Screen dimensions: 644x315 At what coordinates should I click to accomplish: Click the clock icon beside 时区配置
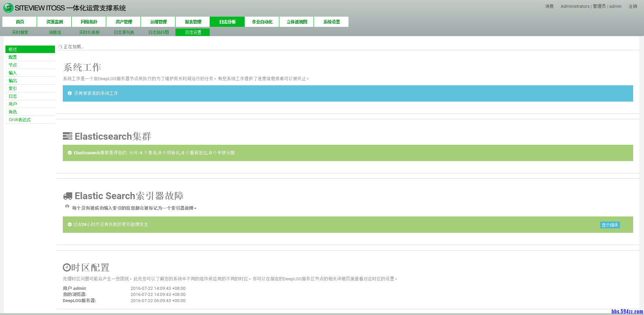point(65,267)
